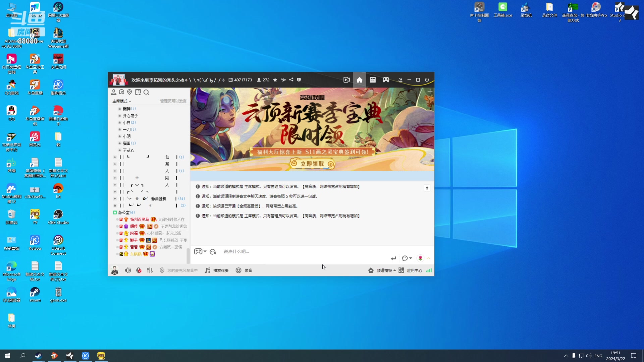Image resolution: width=644 pixels, height=362 pixels.
Task: Mute the speaker volume at the bottom bar
Action: pos(128,270)
